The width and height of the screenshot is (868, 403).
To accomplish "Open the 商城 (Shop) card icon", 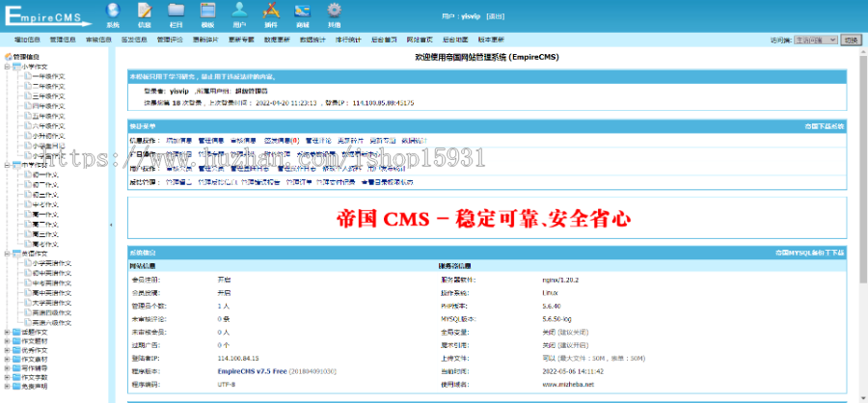I will pos(302,11).
